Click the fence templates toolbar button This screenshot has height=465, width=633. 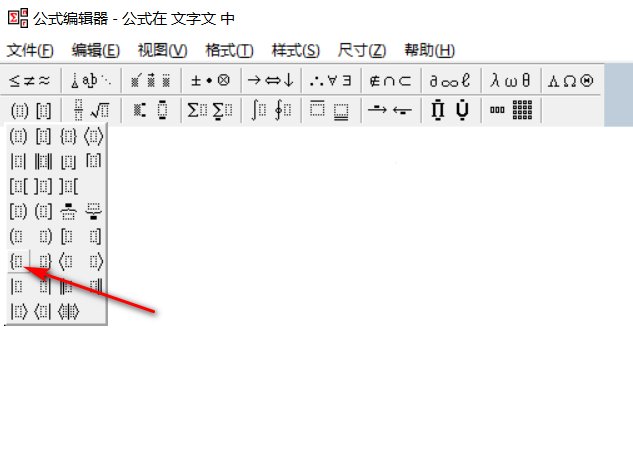tap(31, 110)
